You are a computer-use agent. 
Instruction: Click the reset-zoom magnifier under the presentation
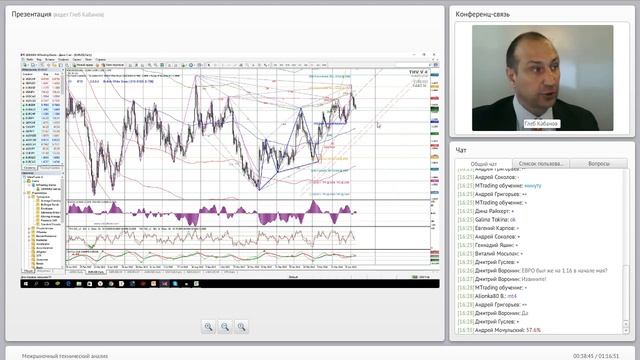(x=241, y=327)
